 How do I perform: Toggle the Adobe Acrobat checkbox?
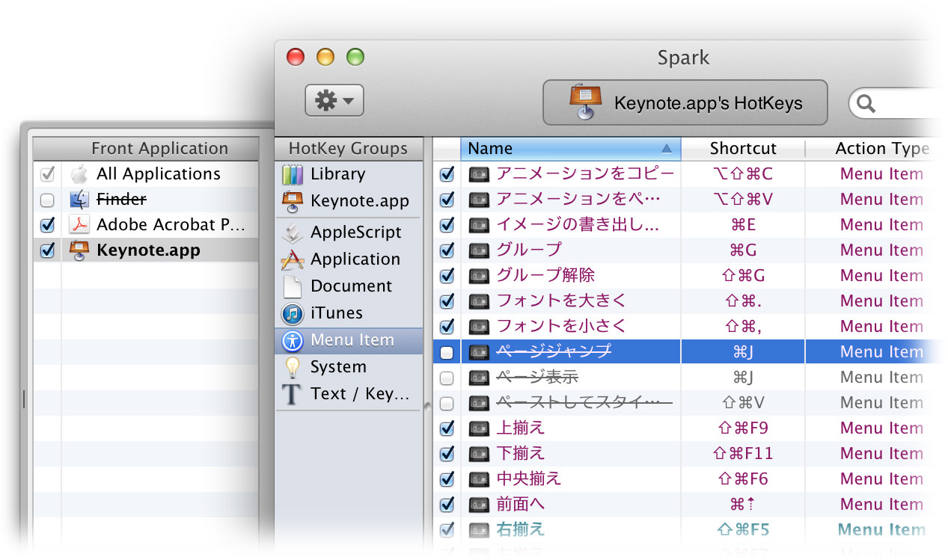point(47,224)
